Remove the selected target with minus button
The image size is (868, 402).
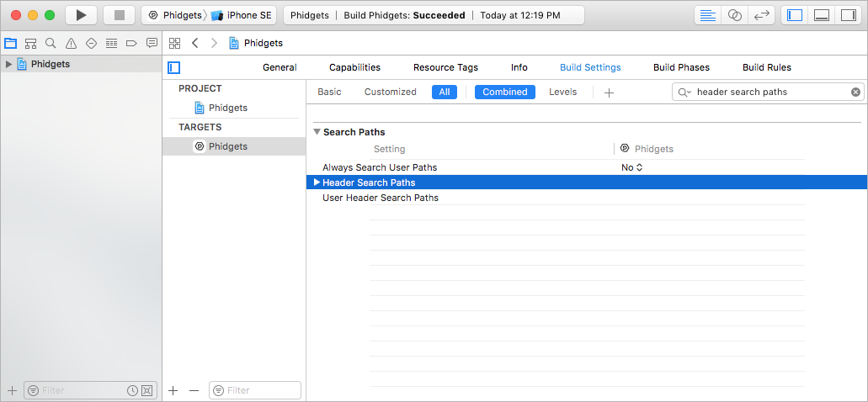(x=194, y=390)
